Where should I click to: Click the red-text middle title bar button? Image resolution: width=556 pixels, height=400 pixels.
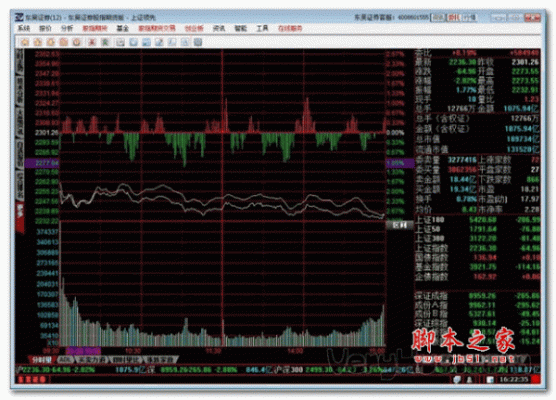(x=454, y=17)
